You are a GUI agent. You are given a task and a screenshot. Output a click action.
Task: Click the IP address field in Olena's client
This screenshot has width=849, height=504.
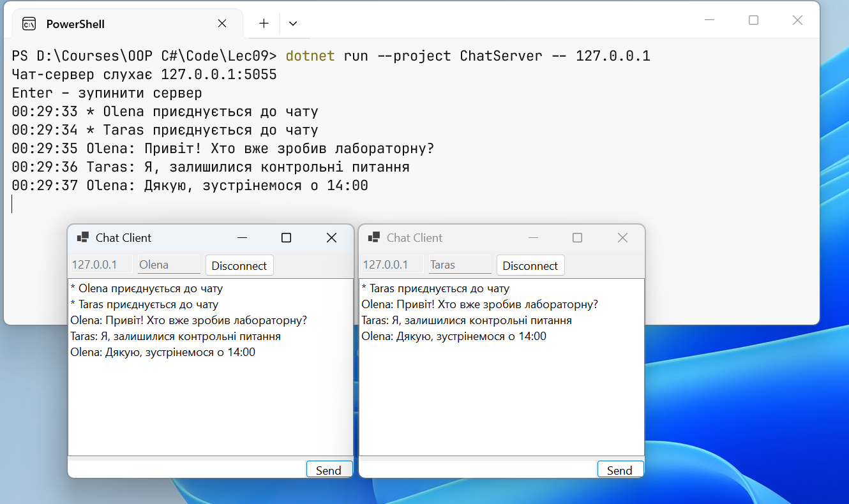click(101, 265)
